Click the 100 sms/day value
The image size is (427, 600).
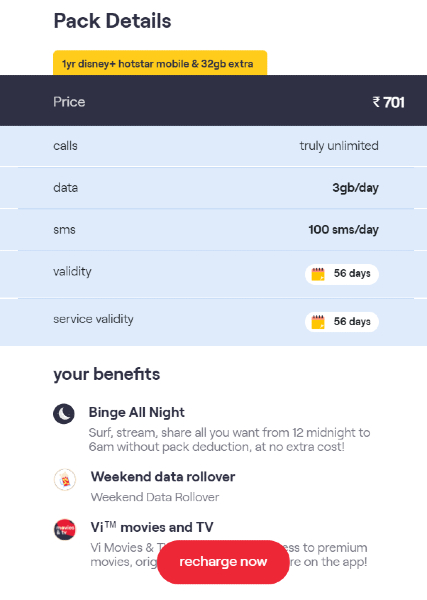(x=344, y=230)
